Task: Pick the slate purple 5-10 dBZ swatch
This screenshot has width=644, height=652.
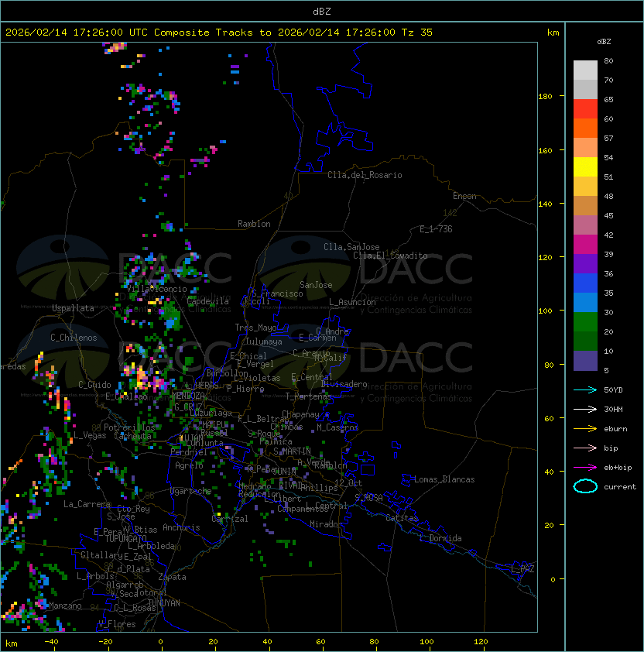Action: coord(585,361)
